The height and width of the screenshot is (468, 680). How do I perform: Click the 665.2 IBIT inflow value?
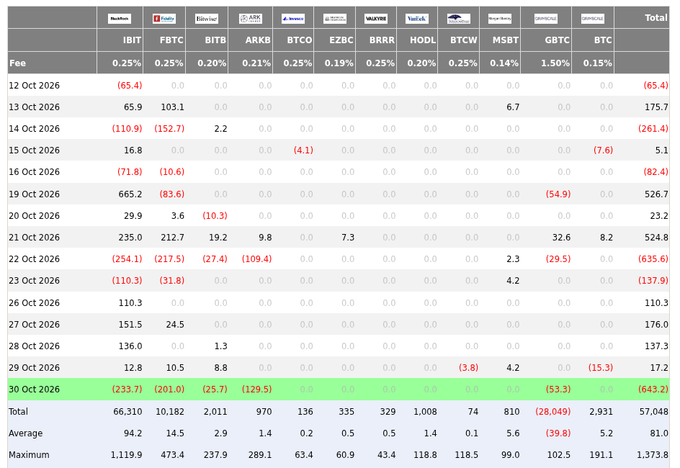130,194
